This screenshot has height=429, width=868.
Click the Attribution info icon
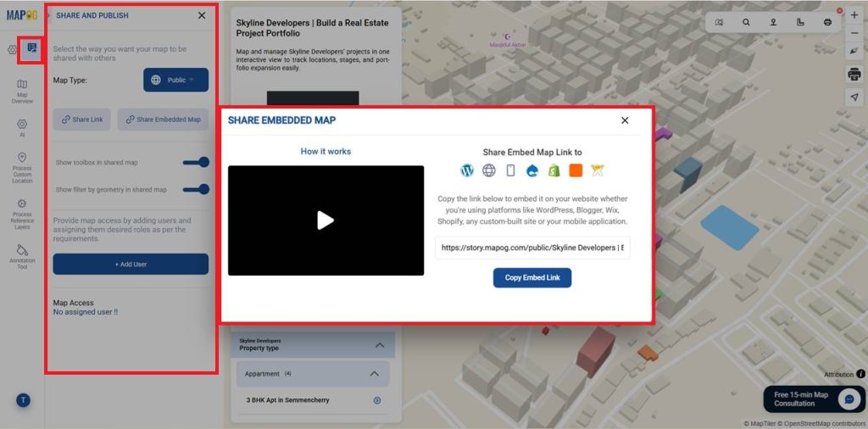[861, 374]
